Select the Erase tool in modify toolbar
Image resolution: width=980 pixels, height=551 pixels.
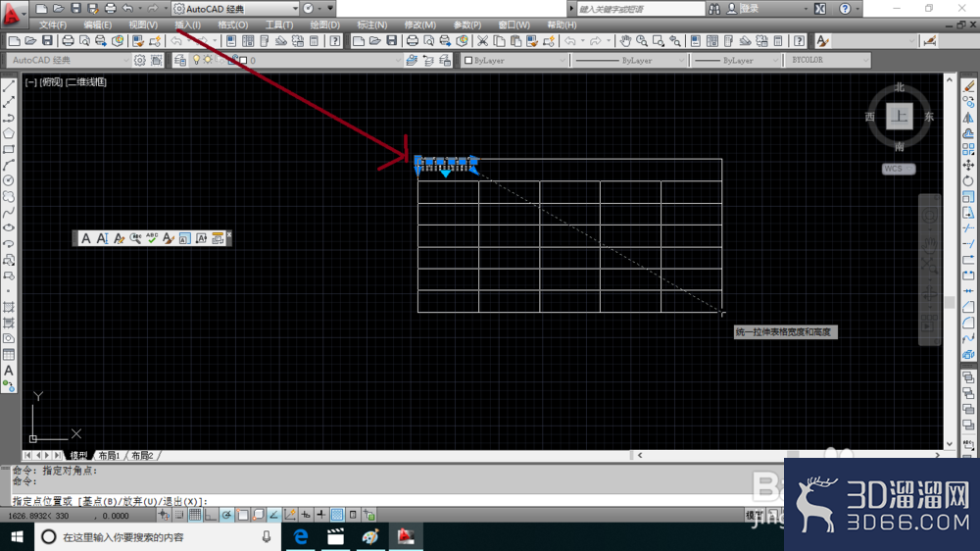pyautogui.click(x=968, y=86)
